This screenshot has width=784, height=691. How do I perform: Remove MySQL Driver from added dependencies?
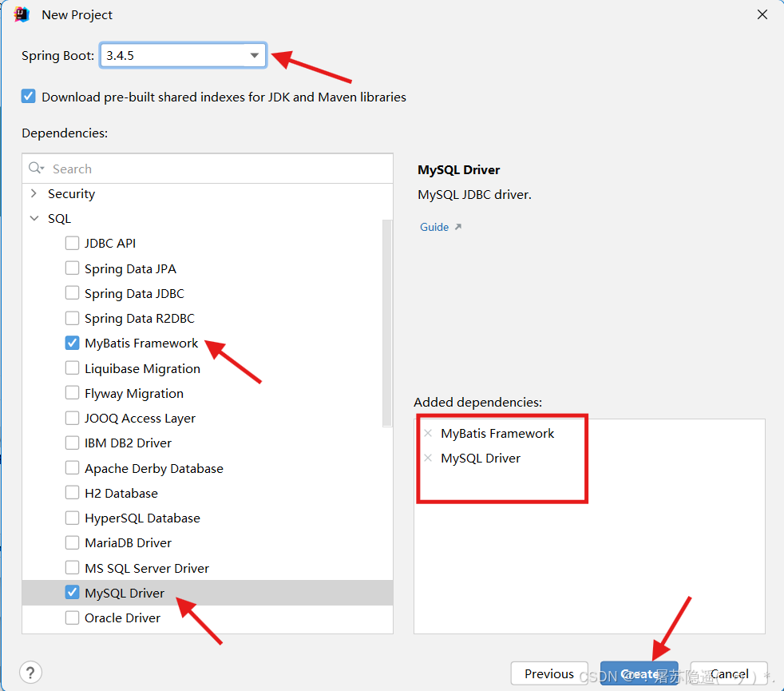click(x=428, y=458)
